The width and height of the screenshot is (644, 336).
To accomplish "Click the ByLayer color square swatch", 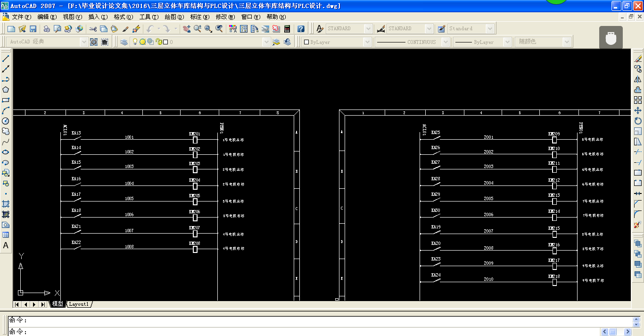I will tap(306, 42).
